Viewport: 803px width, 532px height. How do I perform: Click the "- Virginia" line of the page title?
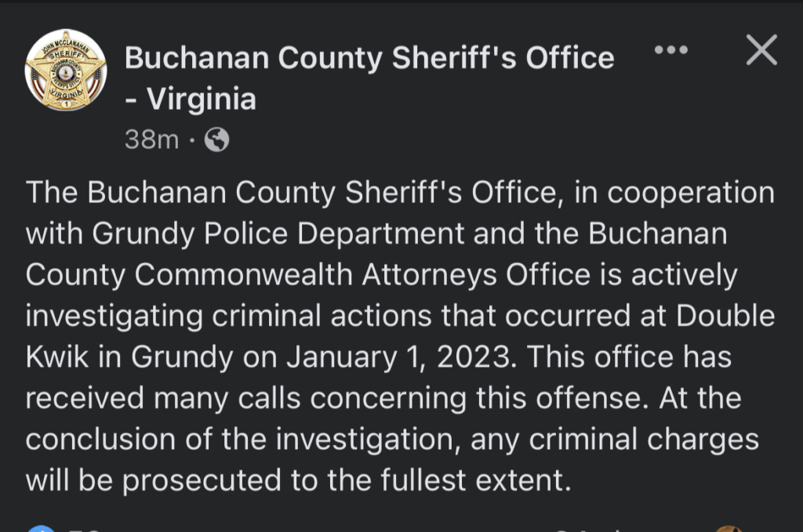(191, 100)
